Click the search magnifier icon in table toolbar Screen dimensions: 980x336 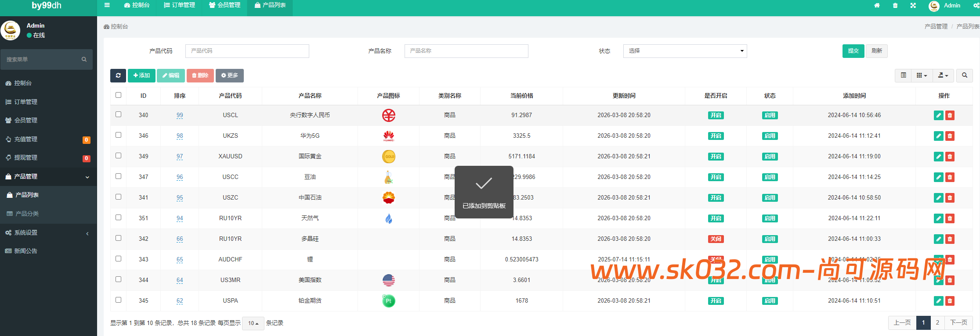pyautogui.click(x=964, y=75)
